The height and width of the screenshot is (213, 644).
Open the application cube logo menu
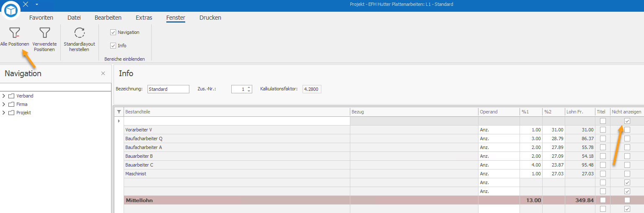pos(11,10)
